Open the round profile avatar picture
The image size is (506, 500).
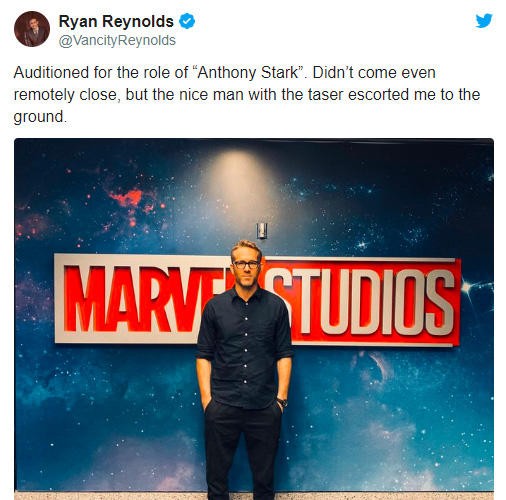pos(32,29)
